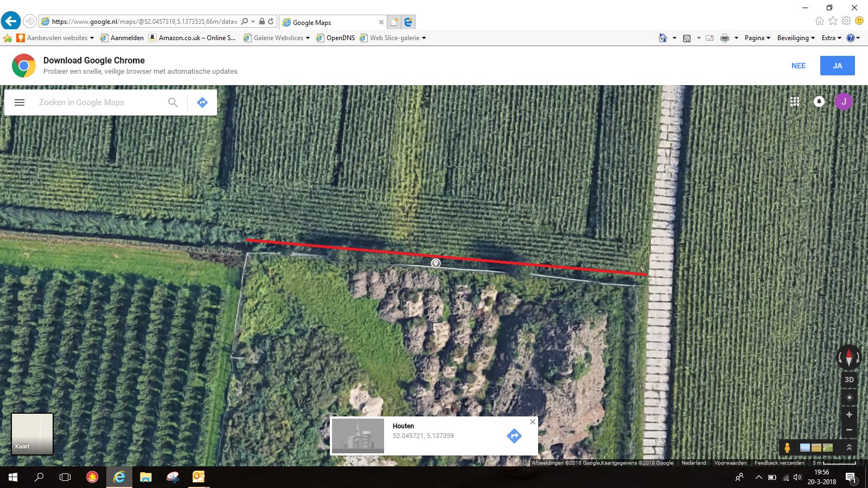Click JA to download Chrome

[x=837, y=66]
